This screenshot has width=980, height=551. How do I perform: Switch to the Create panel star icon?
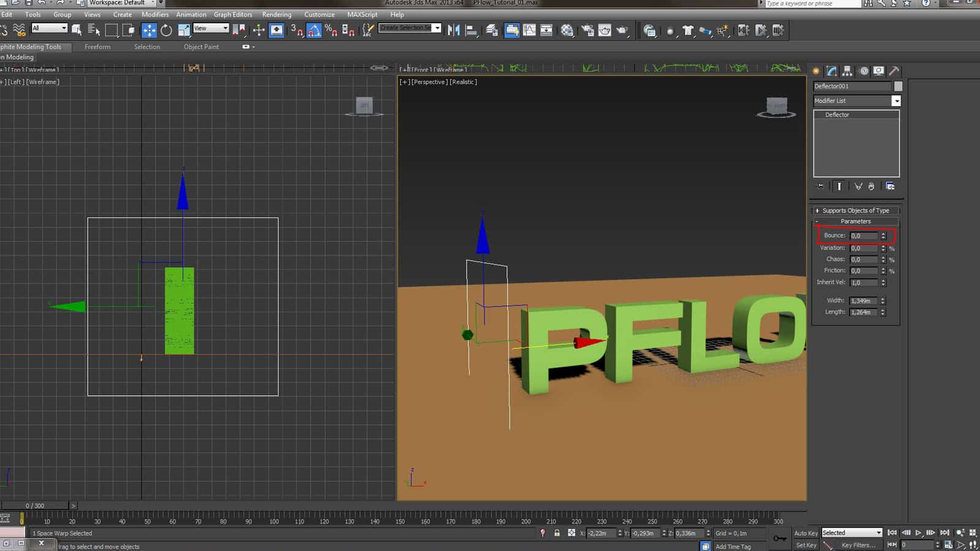(816, 71)
